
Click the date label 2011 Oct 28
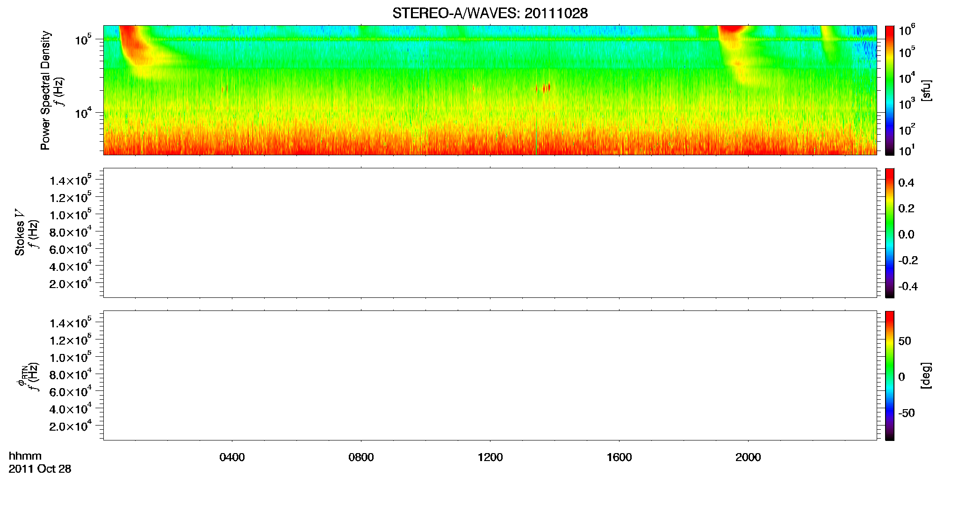coord(40,469)
